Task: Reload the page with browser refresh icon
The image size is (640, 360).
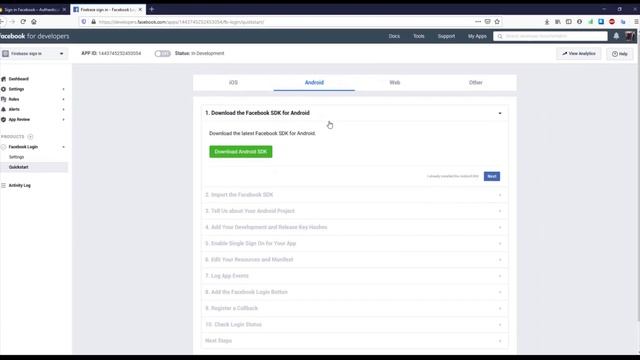Action: point(23,22)
